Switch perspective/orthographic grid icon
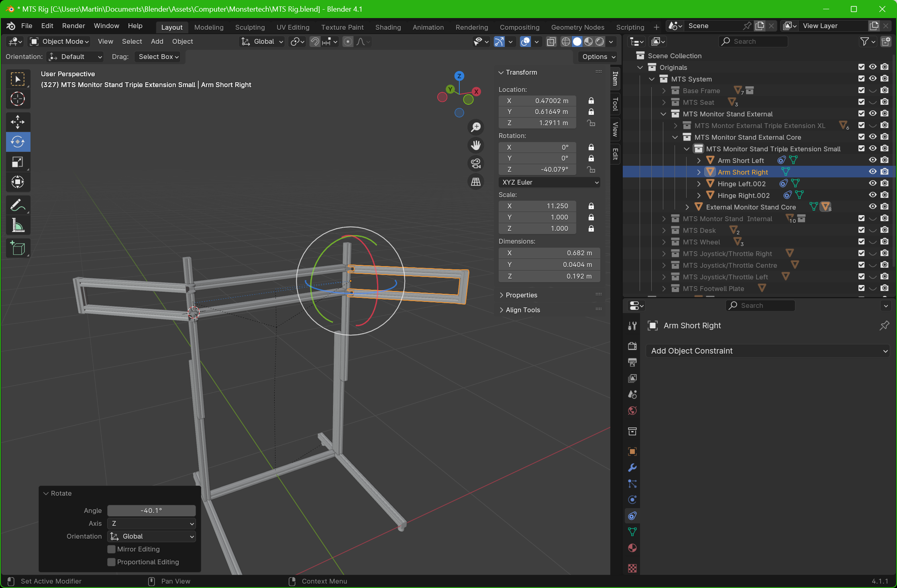The image size is (897, 588). click(476, 182)
